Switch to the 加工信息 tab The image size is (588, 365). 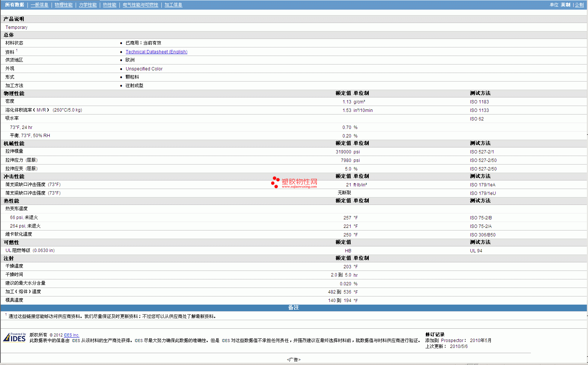(173, 5)
